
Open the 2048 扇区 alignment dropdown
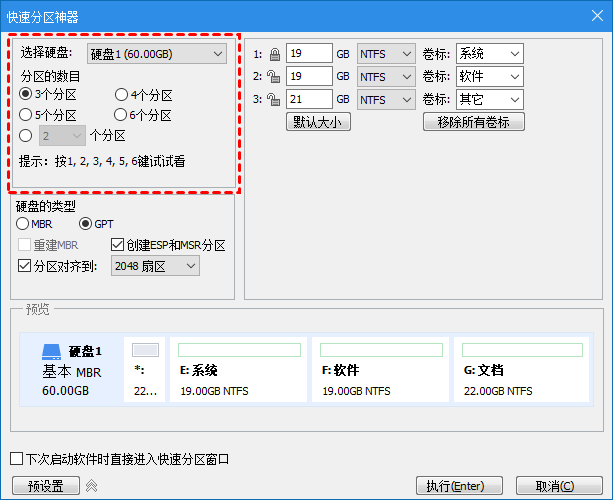(x=155, y=266)
